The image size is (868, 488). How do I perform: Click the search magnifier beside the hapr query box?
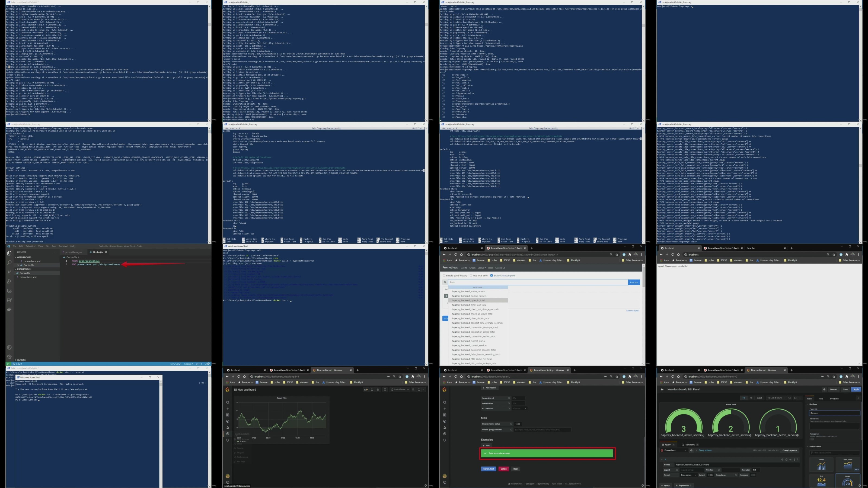(x=445, y=282)
